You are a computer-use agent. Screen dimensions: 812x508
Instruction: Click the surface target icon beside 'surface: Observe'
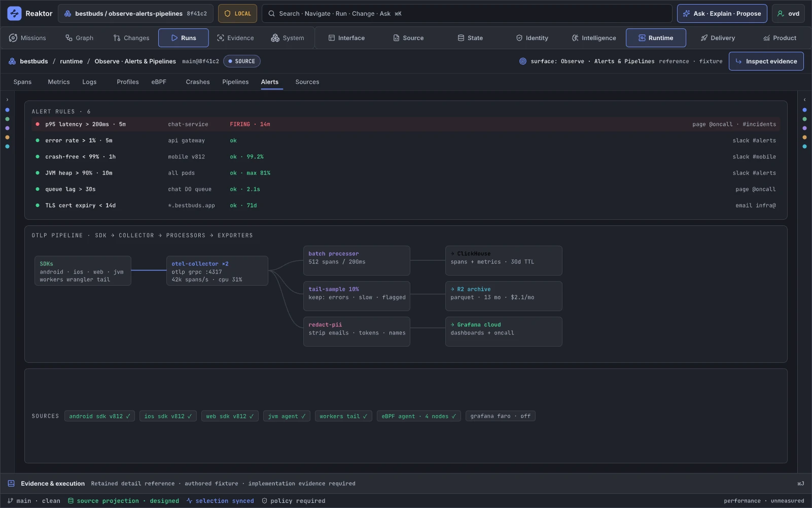coord(523,61)
